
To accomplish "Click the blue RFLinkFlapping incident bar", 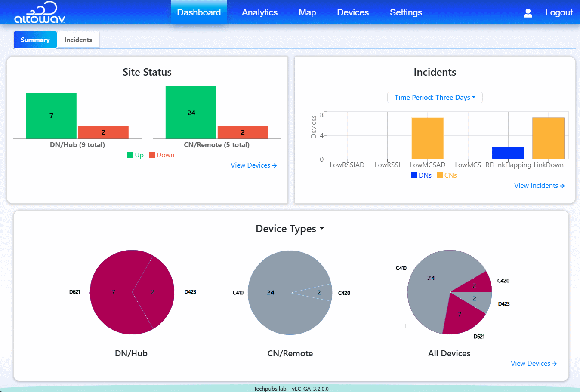I will pyautogui.click(x=508, y=153).
